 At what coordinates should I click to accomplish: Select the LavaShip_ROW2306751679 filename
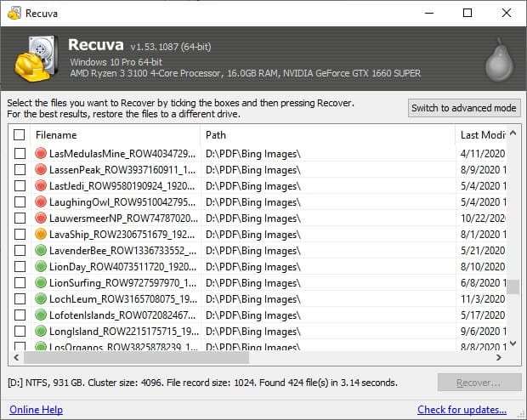click(122, 235)
